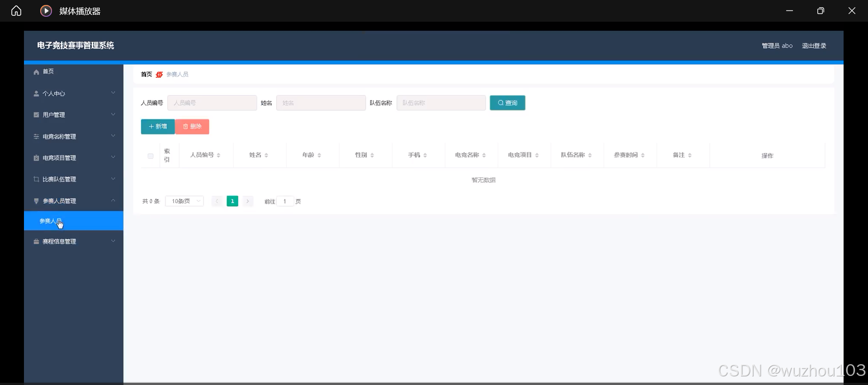Click the 参赛人员管理 trophy icon
Image resolution: width=868 pixels, height=385 pixels.
[x=36, y=201]
